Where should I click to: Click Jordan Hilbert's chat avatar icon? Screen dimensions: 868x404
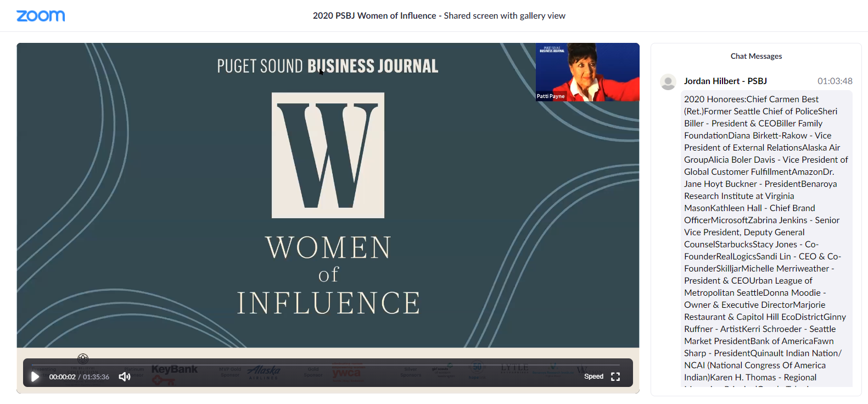point(668,82)
